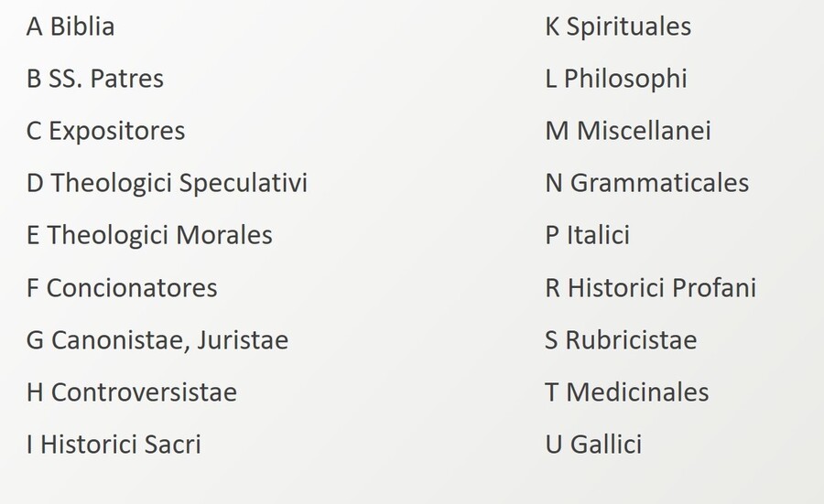The height and width of the screenshot is (504, 824).
Task: Click the 'T Medicinales' category
Action: pos(626,392)
